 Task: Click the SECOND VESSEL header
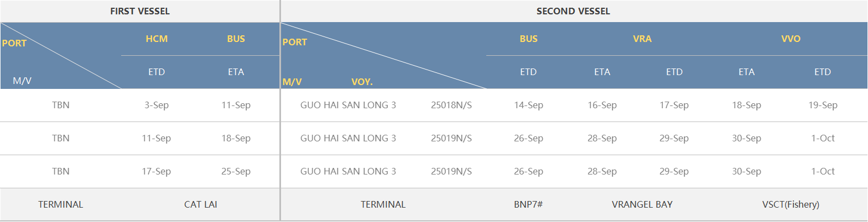tap(573, 11)
